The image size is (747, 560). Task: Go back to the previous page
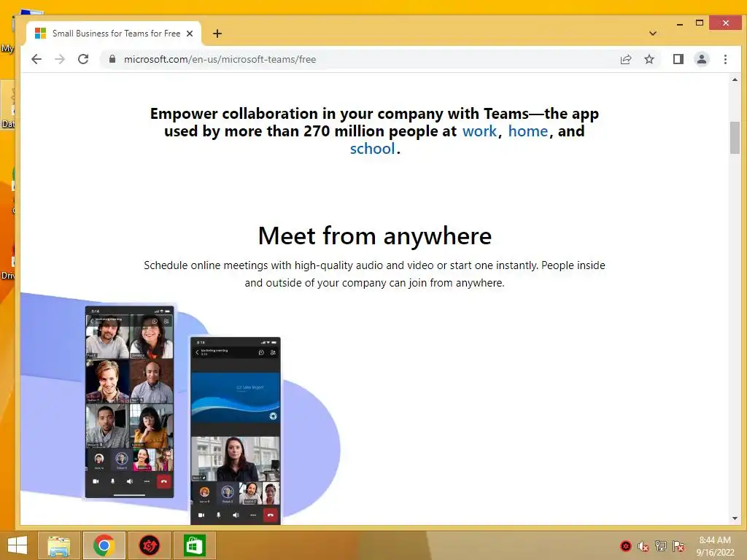coord(36,59)
